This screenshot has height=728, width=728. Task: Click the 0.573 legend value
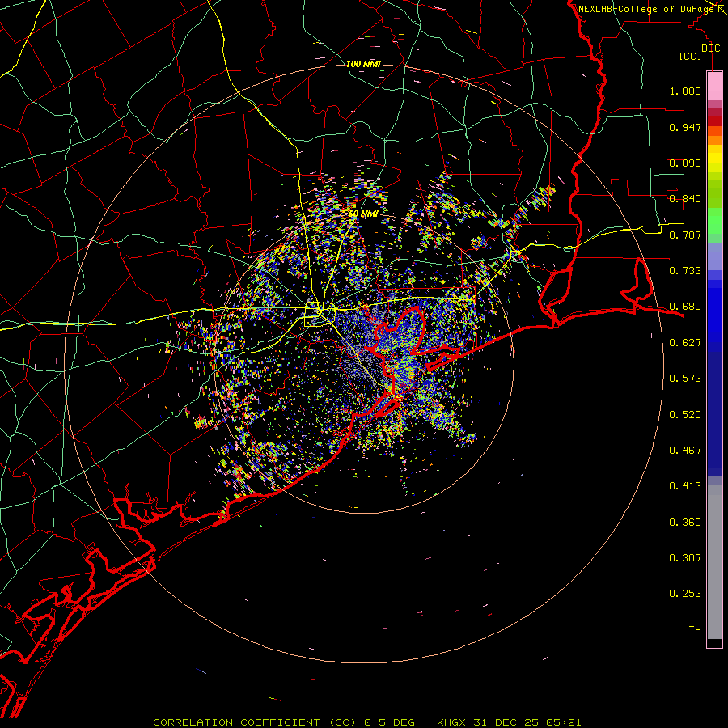(x=685, y=379)
